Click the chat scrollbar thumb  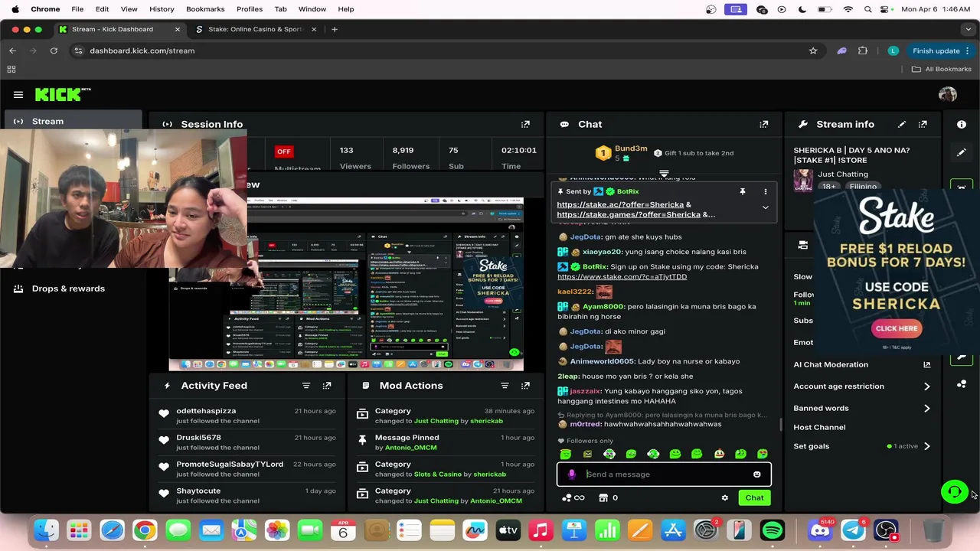(780, 424)
